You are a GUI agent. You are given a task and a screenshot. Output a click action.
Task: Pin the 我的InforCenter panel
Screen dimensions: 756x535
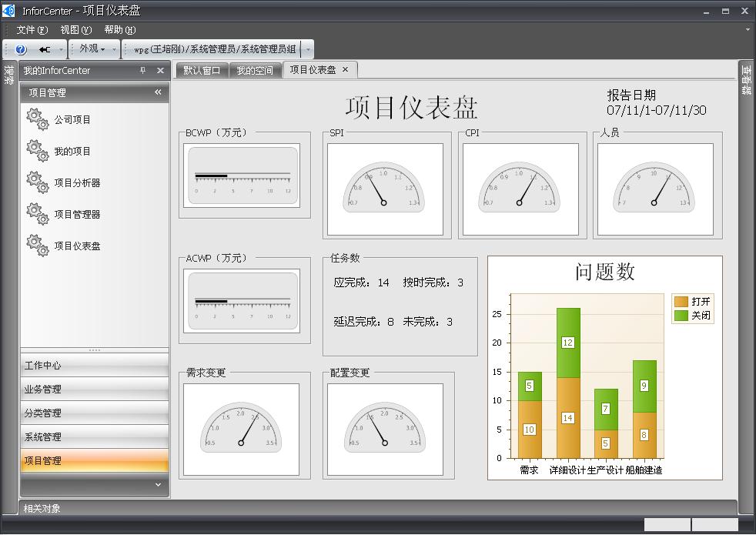tap(142, 70)
